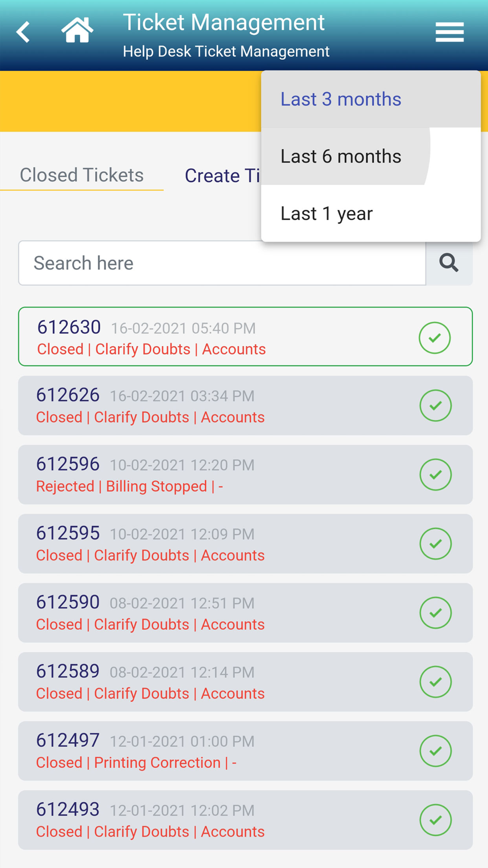The image size is (488, 868).
Task: Tap checkmark icon on ticket 612595
Action: (435, 543)
